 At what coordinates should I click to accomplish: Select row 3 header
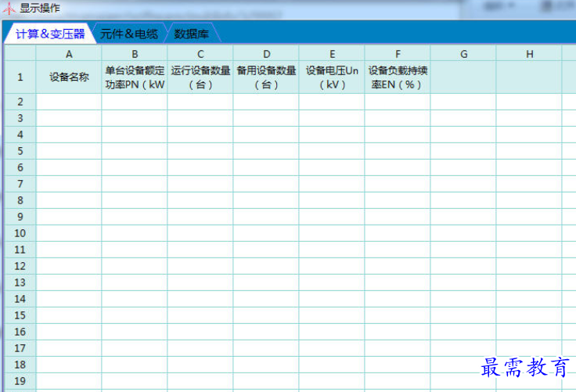coord(20,118)
